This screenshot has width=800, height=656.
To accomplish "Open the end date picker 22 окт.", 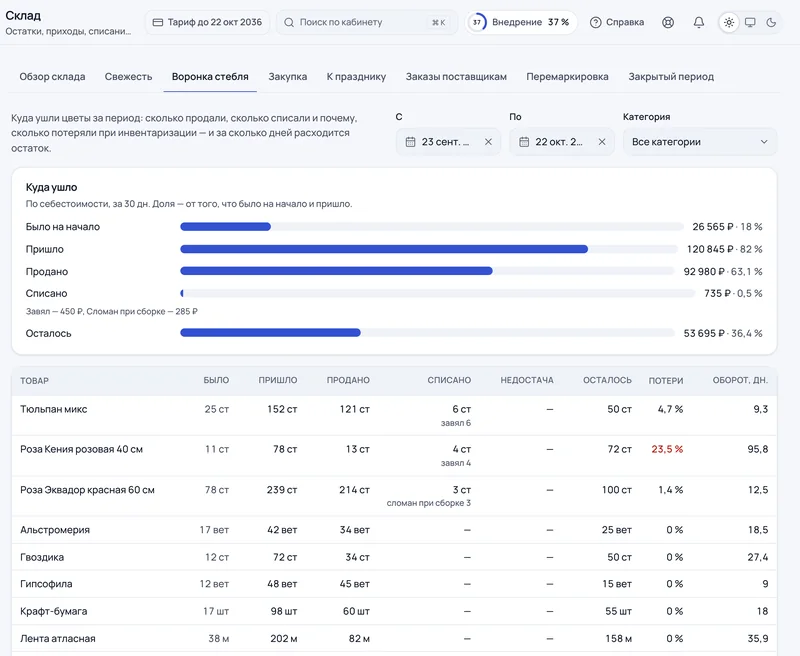I will tap(562, 142).
